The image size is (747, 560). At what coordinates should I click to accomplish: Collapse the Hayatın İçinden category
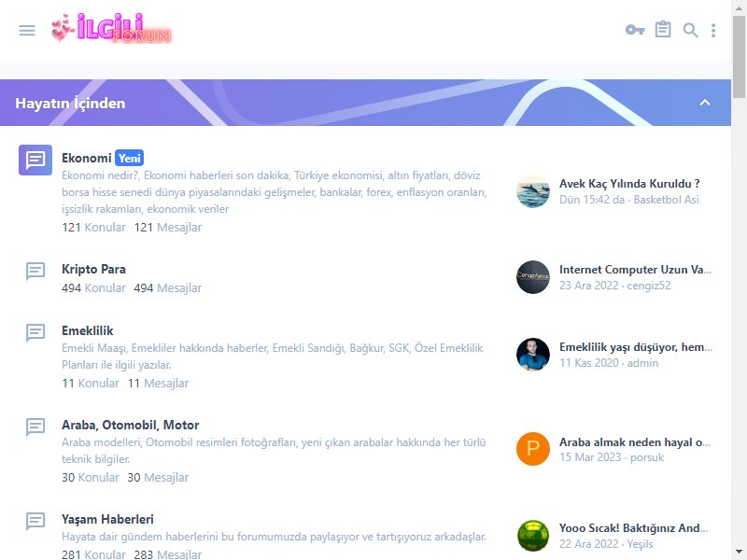(x=705, y=103)
